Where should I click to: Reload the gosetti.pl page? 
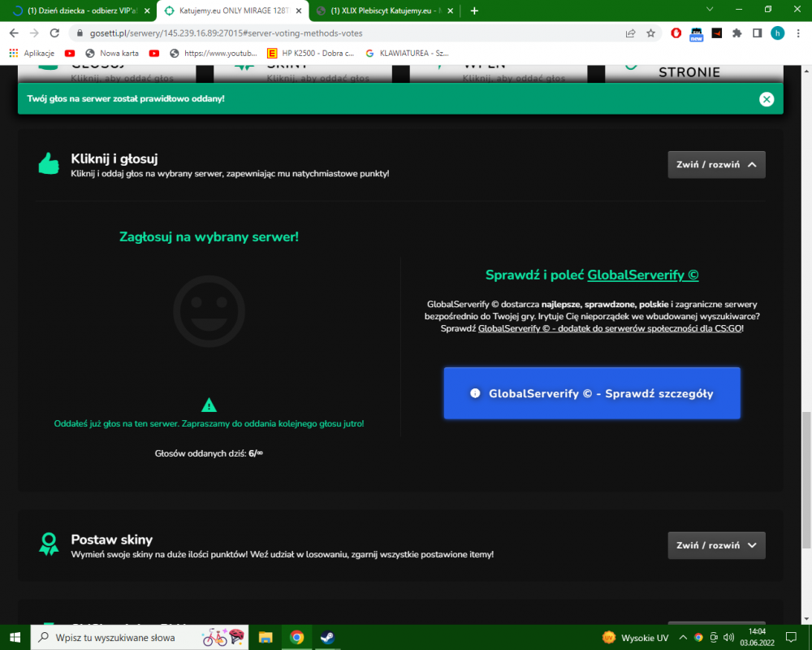point(54,33)
